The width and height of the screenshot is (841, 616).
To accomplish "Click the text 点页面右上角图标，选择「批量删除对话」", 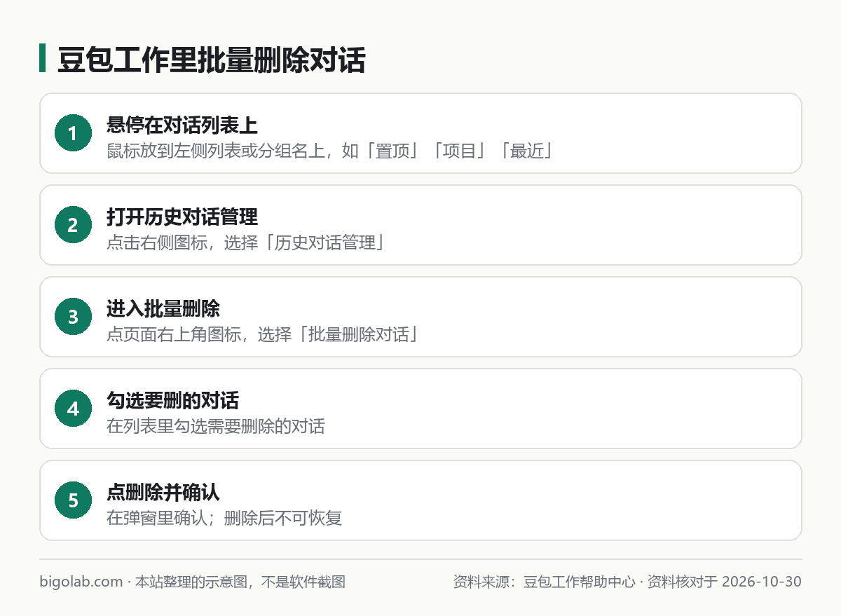I will pos(263,334).
